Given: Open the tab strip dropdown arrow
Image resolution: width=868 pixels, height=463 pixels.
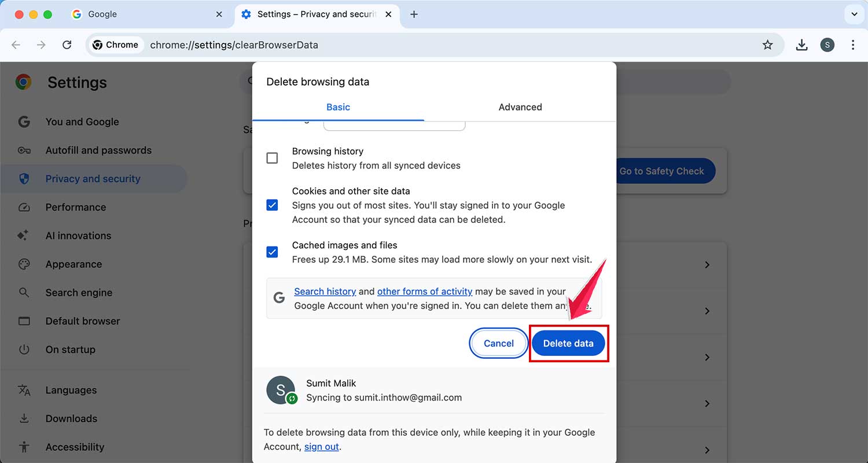Looking at the screenshot, I should pyautogui.click(x=854, y=14).
